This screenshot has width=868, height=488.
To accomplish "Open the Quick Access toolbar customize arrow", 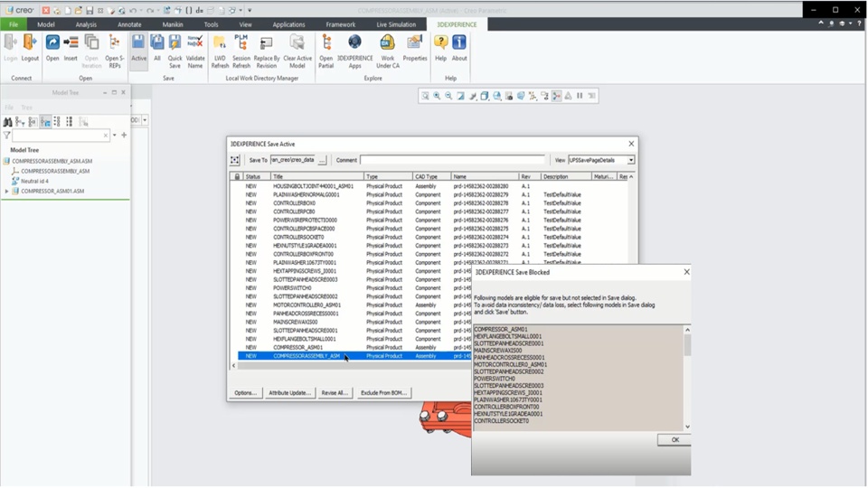I will 250,10.
